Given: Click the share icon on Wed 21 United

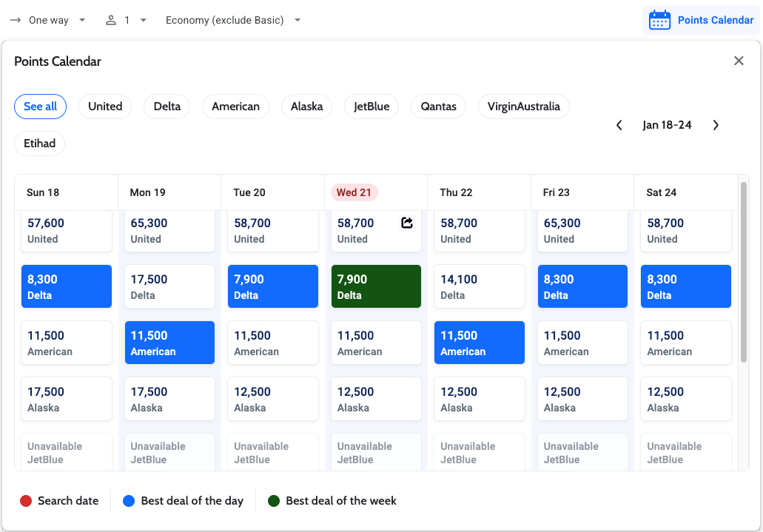Looking at the screenshot, I should (x=407, y=223).
